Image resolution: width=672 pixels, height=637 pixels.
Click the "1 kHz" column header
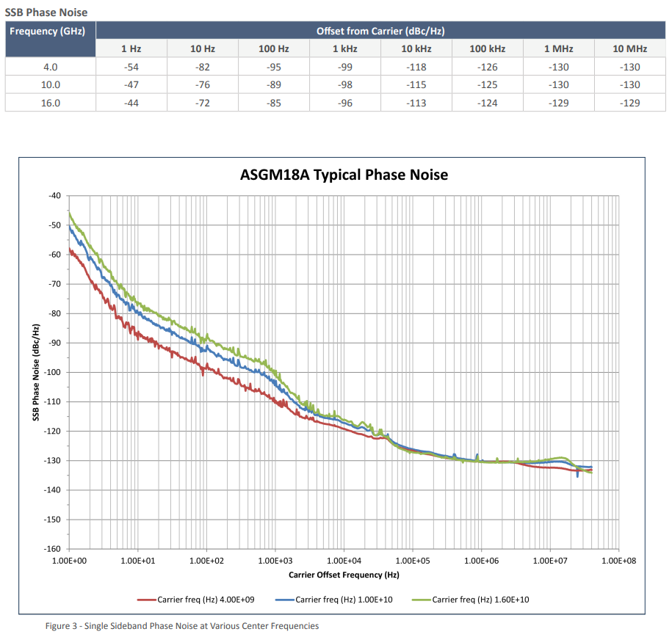pyautogui.click(x=345, y=49)
